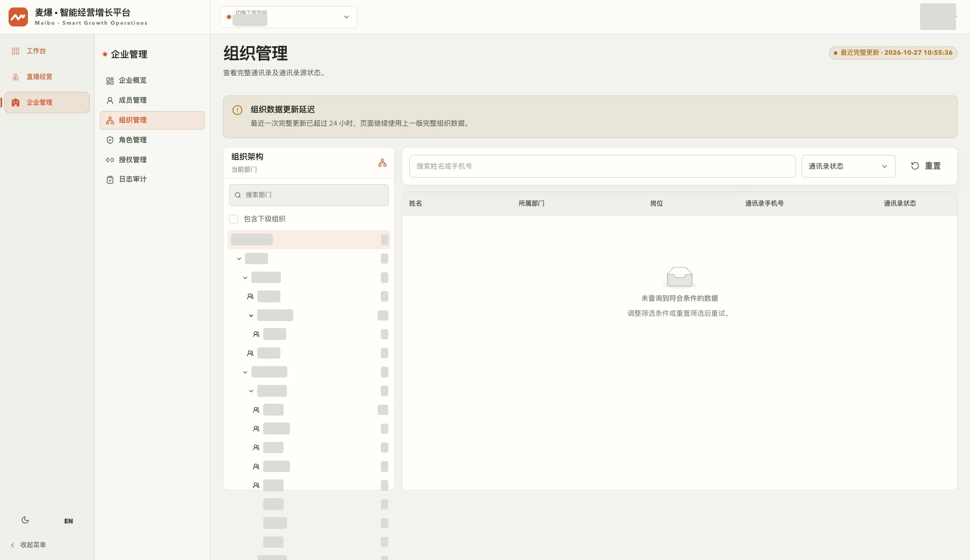The height and width of the screenshot is (560, 970).
Task: Open the 通讯录状态 filter dropdown
Action: (x=848, y=166)
